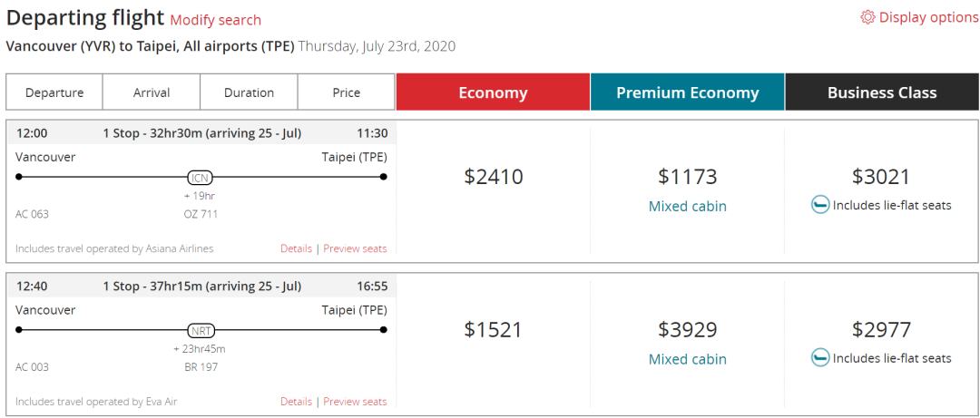Open Details for the 12:40 flight
Image resolution: width=980 pixels, height=418 pixels.
[296, 402]
